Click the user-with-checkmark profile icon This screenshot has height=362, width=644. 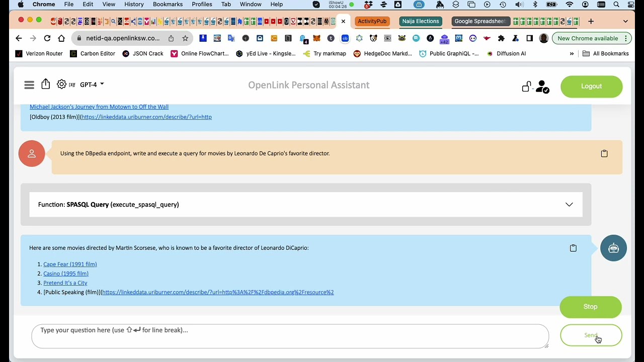[542, 86]
